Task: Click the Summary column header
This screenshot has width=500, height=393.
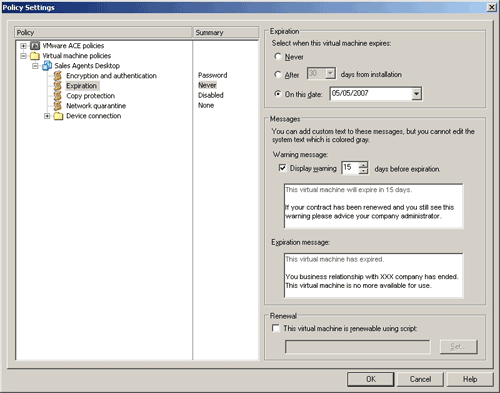Action: point(226,32)
